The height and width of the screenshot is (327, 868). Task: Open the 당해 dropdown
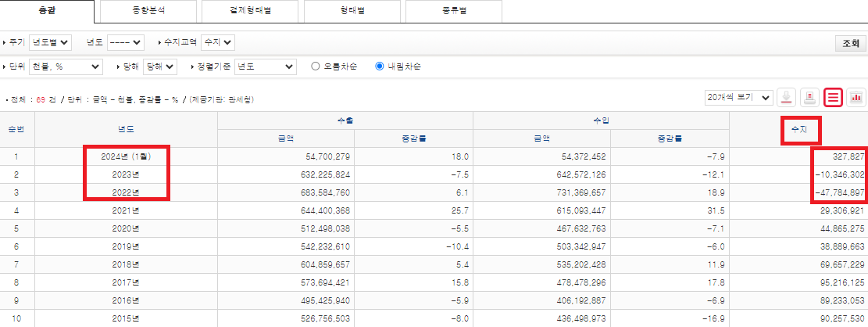(161, 66)
